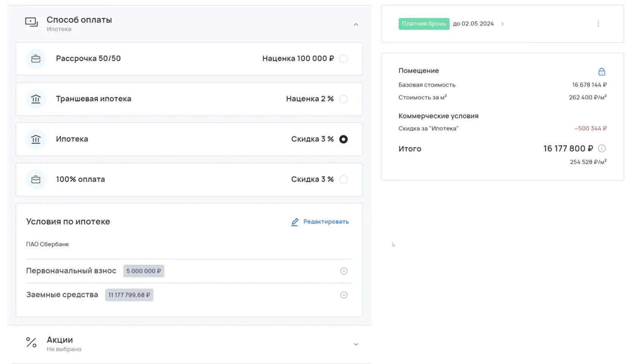
Task: Expand the Акции section
Action: pos(356,344)
